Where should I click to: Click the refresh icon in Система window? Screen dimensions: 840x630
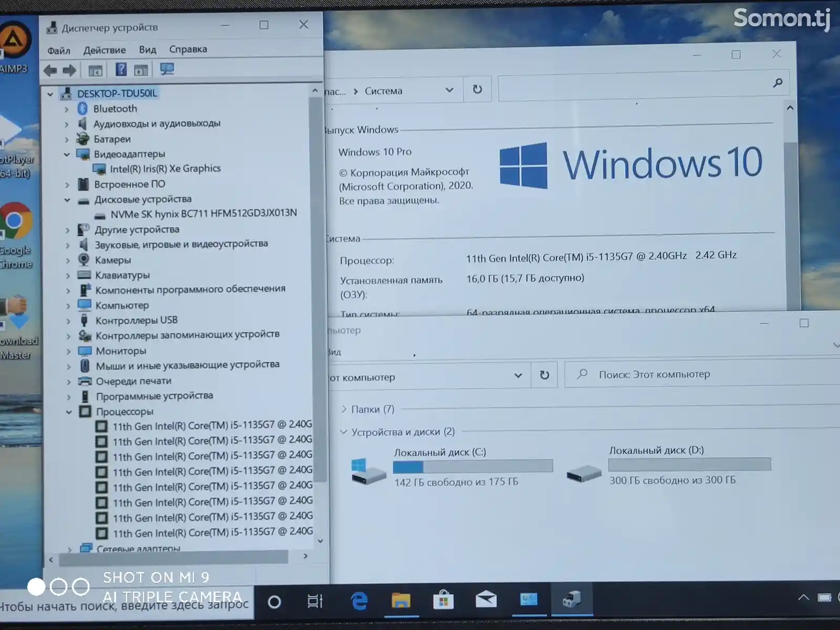click(x=477, y=89)
